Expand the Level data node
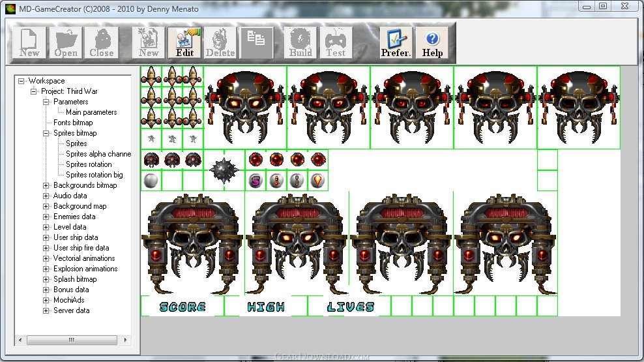644x362 pixels. point(46,227)
